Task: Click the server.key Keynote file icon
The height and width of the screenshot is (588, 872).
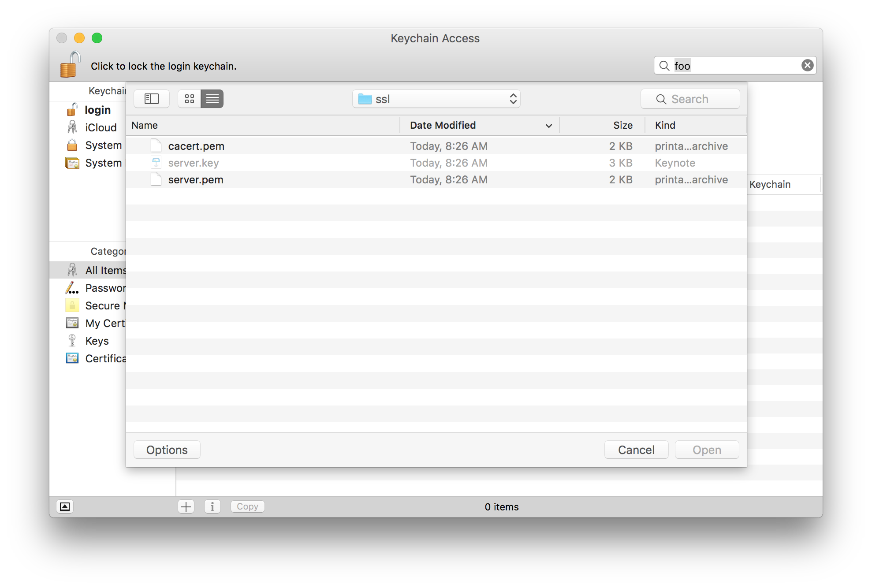Action: 156,163
